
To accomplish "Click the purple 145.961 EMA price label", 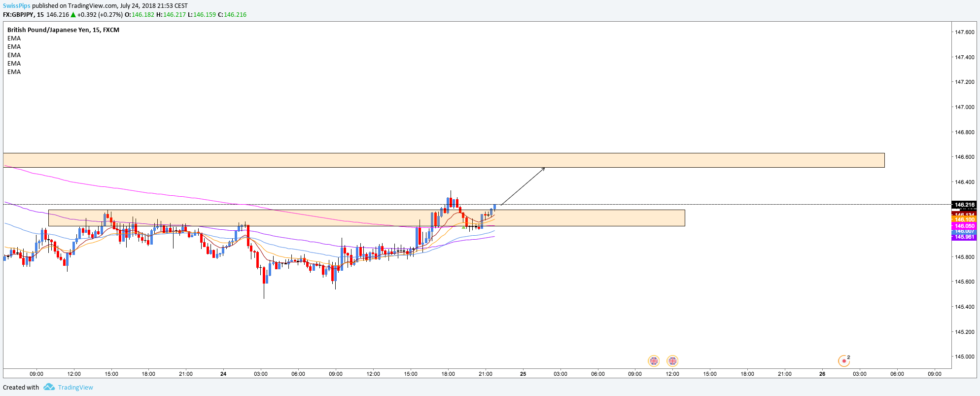I will point(964,237).
